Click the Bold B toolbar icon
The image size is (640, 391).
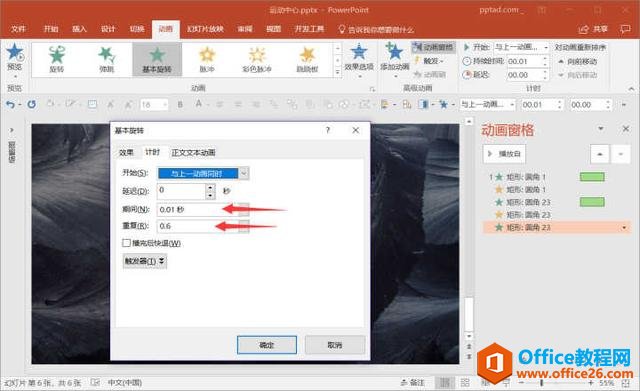(180, 105)
